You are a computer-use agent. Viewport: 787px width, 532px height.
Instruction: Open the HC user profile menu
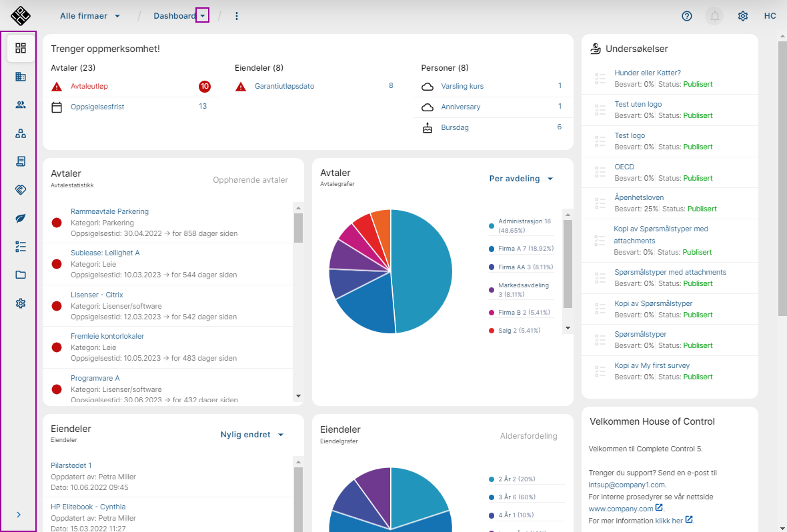770,16
